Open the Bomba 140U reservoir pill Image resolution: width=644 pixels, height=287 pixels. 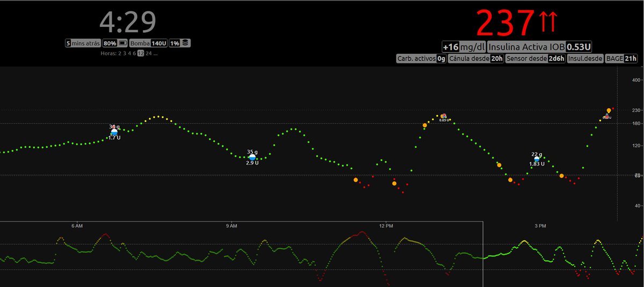pyautogui.click(x=148, y=43)
